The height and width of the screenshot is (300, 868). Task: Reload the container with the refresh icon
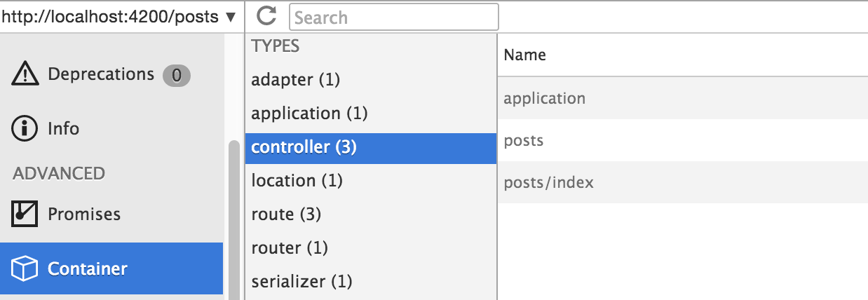click(x=266, y=16)
